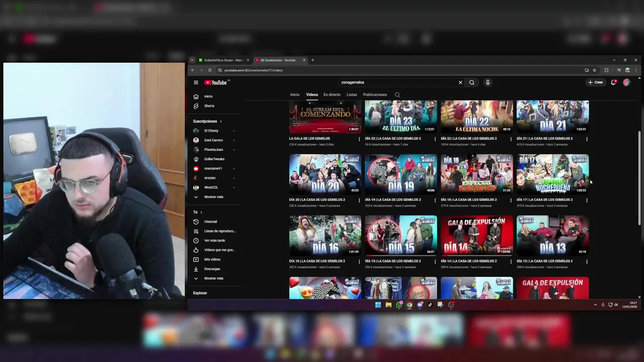Play the DÍA 19 video thumbnail
Image resolution: width=644 pixels, height=362 pixels.
[401, 174]
